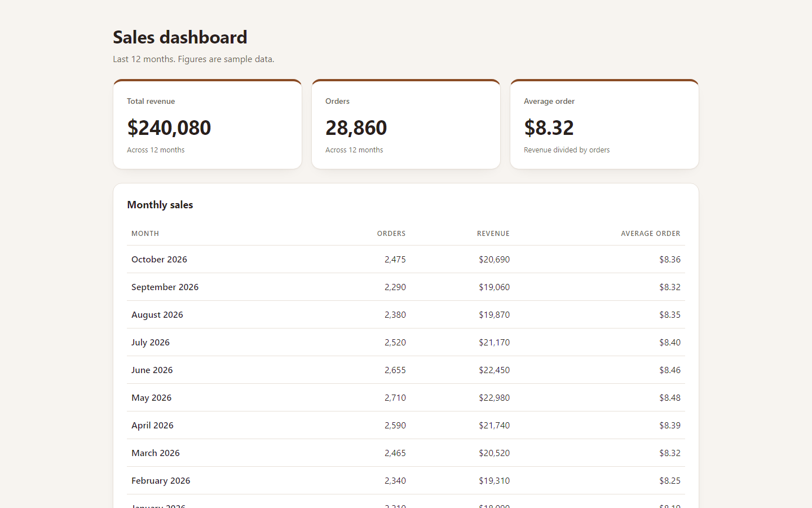Select the "August 2026" row label
The image size is (812, 508).
pyautogui.click(x=157, y=315)
